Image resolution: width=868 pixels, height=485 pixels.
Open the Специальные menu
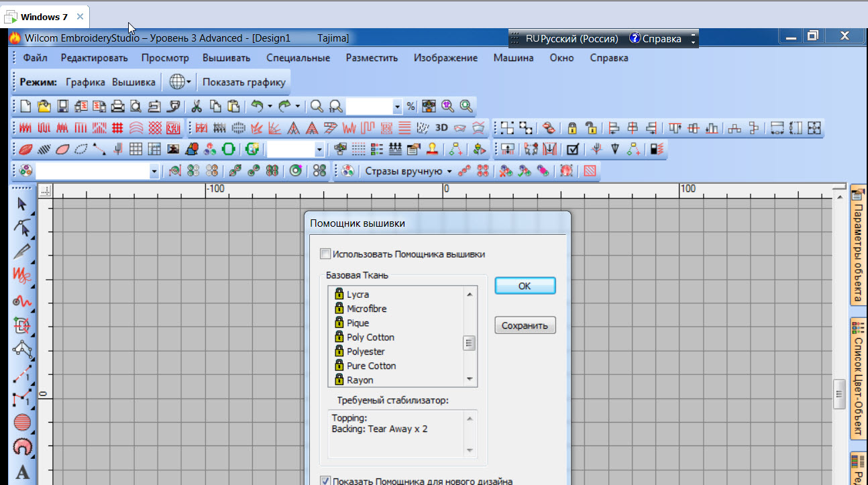298,58
